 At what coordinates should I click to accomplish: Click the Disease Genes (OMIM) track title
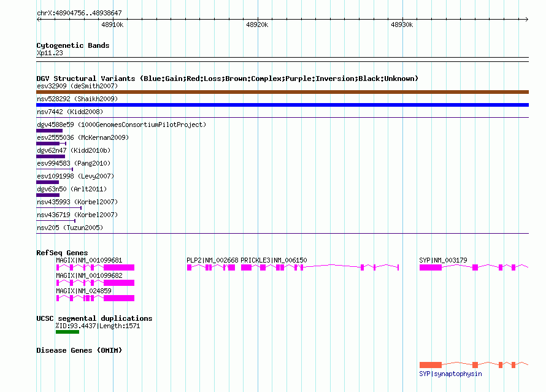tap(79, 350)
